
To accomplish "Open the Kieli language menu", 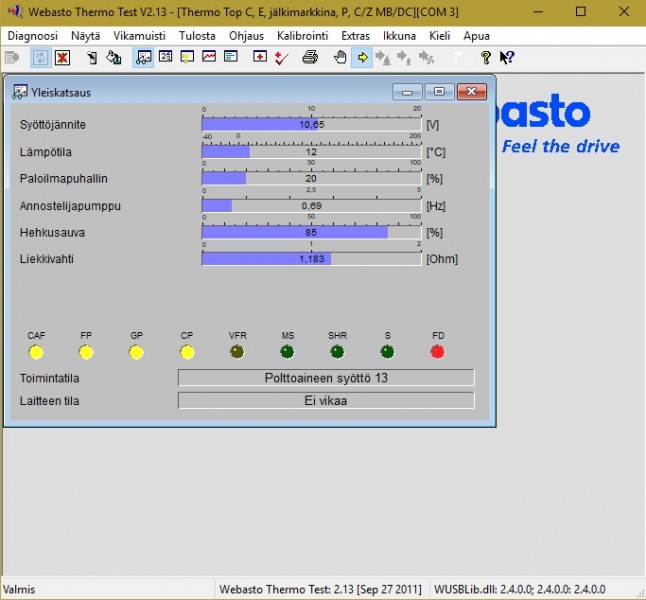I will (x=439, y=35).
